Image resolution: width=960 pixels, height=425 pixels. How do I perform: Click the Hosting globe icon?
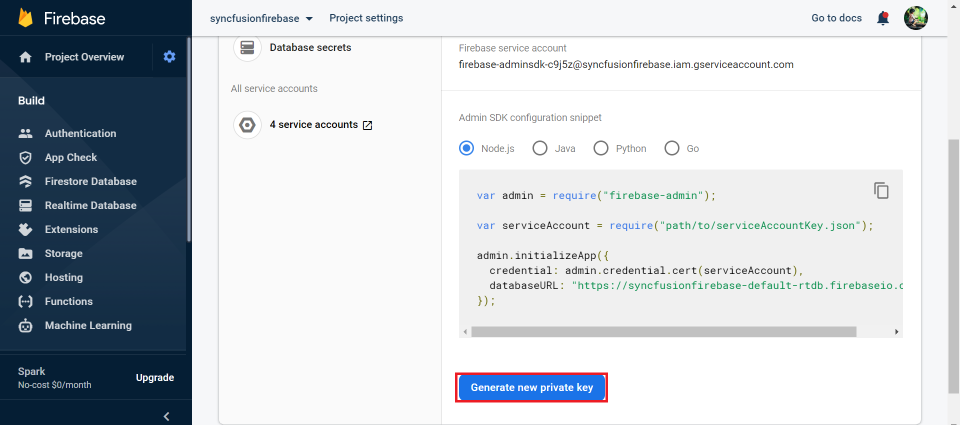coord(25,277)
